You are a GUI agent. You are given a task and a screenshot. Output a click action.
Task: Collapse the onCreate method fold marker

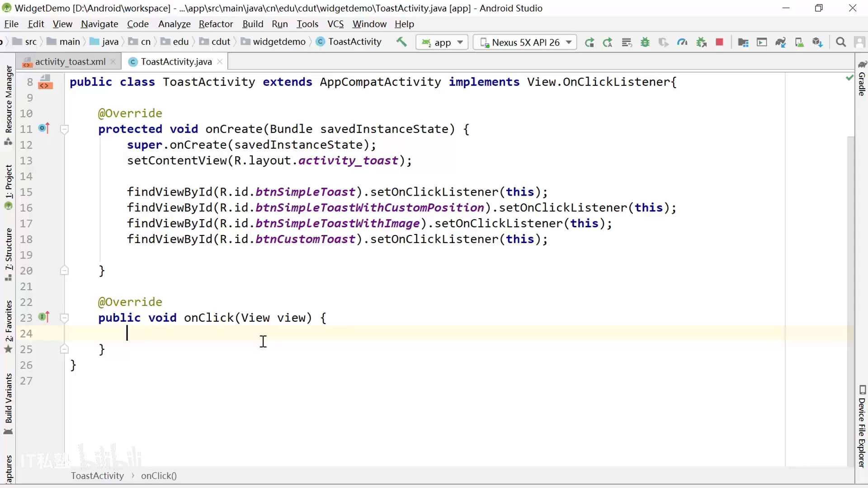[x=64, y=129]
